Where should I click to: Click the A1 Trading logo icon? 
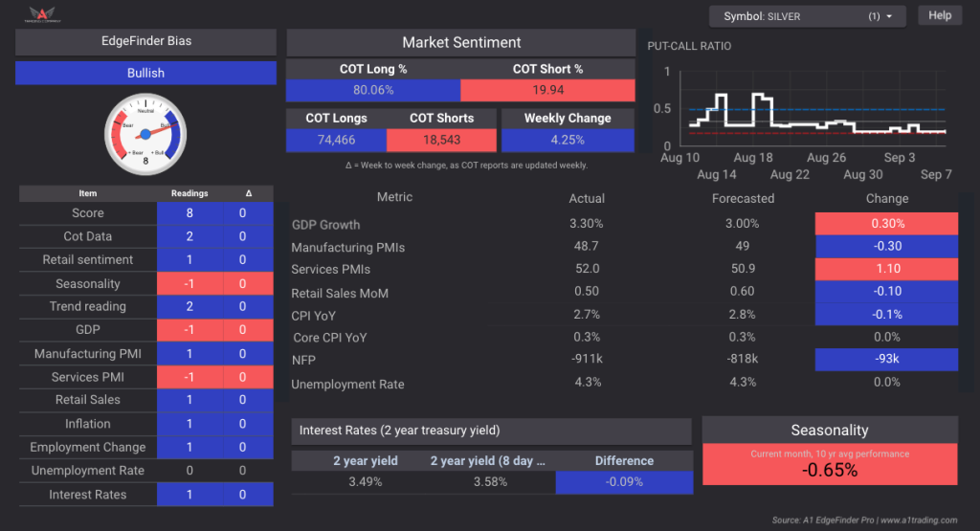pyautogui.click(x=44, y=14)
